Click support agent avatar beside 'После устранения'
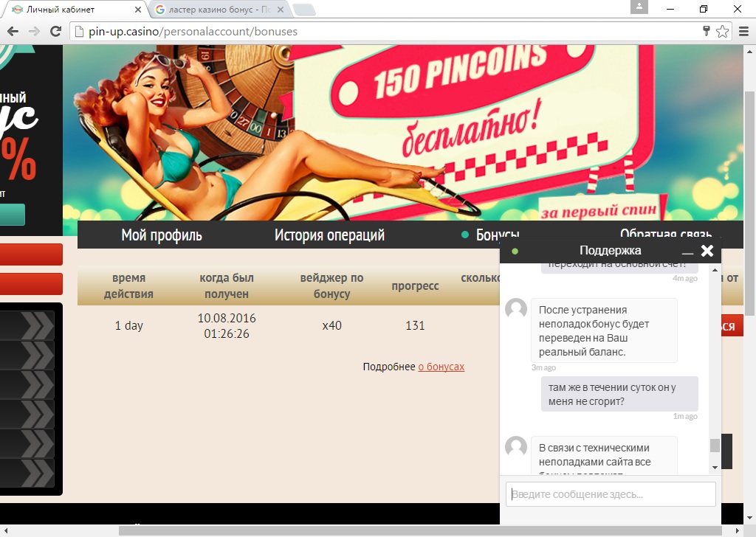Screen dimensions: 756x537 [x=516, y=308]
